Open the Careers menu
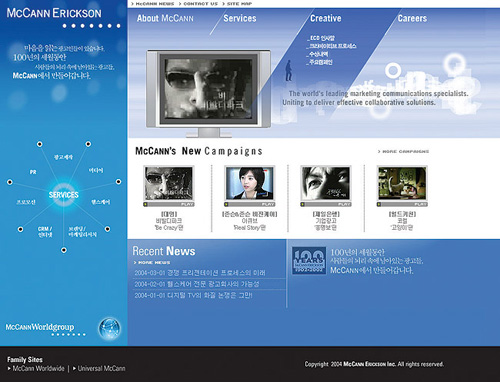Viewport: 500px width, 382px height. (412, 18)
